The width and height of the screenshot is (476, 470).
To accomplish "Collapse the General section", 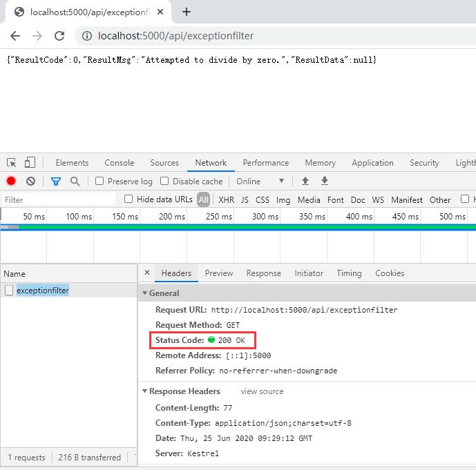I will 145,293.
